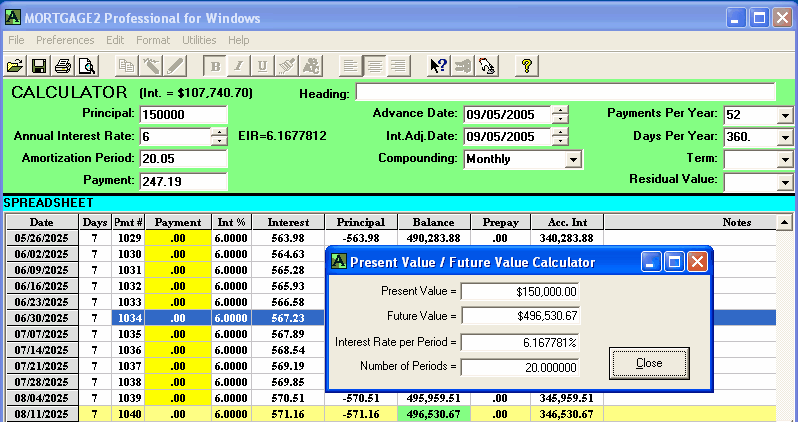Toggle the Italic formatting button
The image size is (798, 422).
[x=239, y=66]
